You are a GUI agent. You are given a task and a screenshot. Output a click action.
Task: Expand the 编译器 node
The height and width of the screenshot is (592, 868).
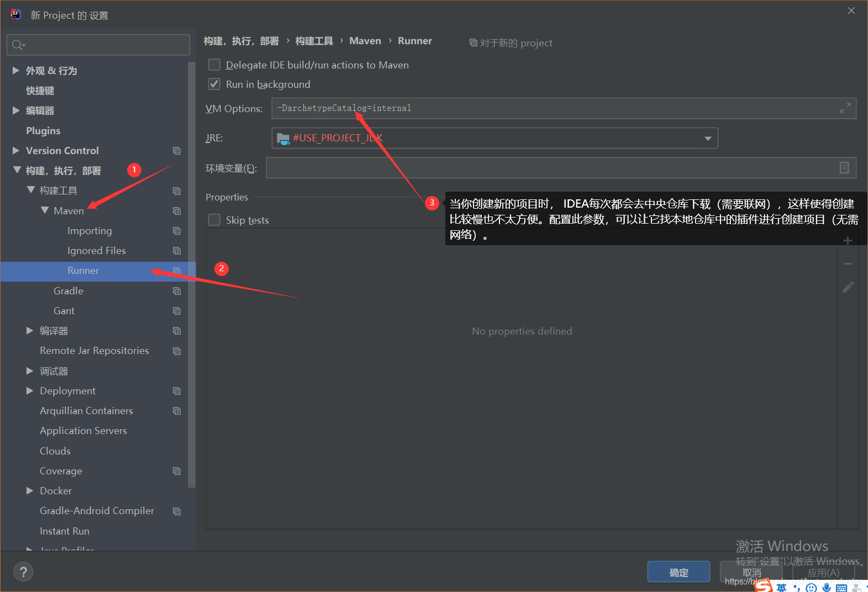click(30, 330)
